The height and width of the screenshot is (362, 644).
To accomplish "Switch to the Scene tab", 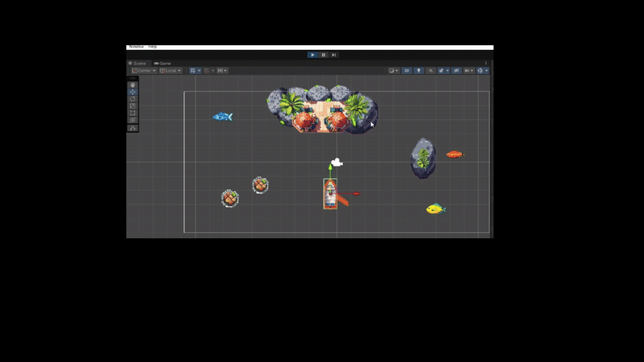I will pyautogui.click(x=137, y=64).
